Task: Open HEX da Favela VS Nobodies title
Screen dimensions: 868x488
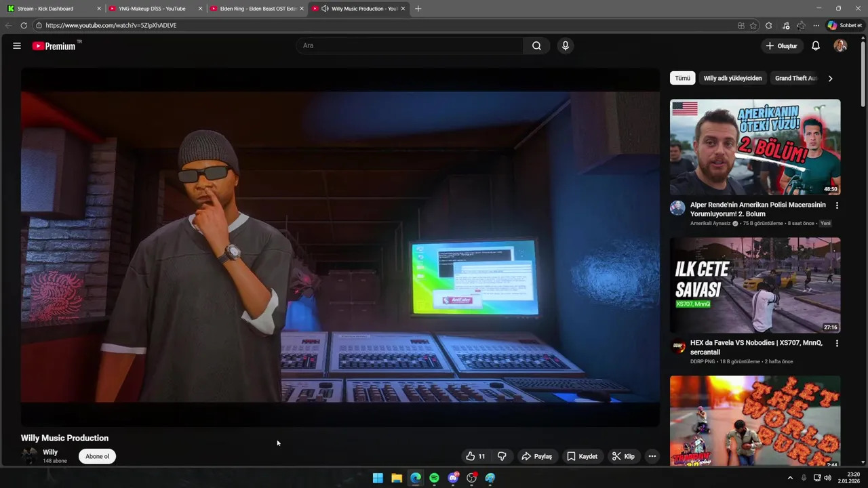Action: click(756, 348)
